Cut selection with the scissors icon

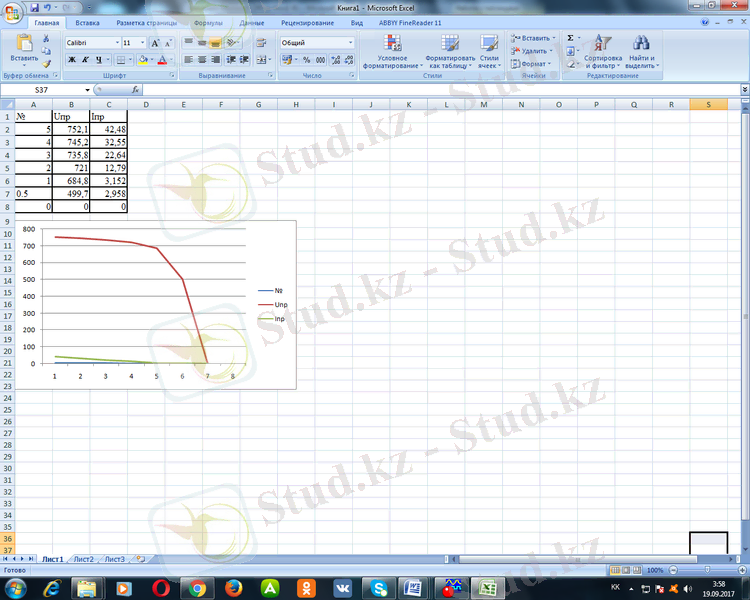pyautogui.click(x=46, y=38)
